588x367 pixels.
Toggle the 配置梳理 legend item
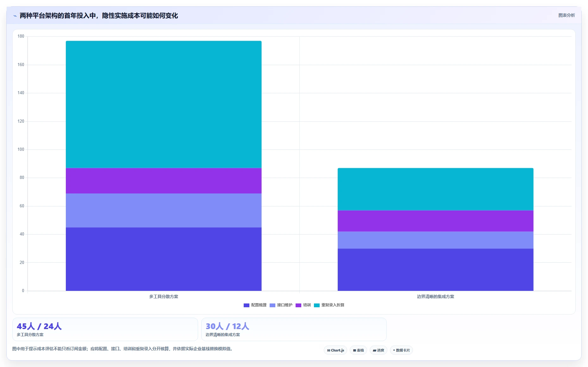[x=255, y=305]
